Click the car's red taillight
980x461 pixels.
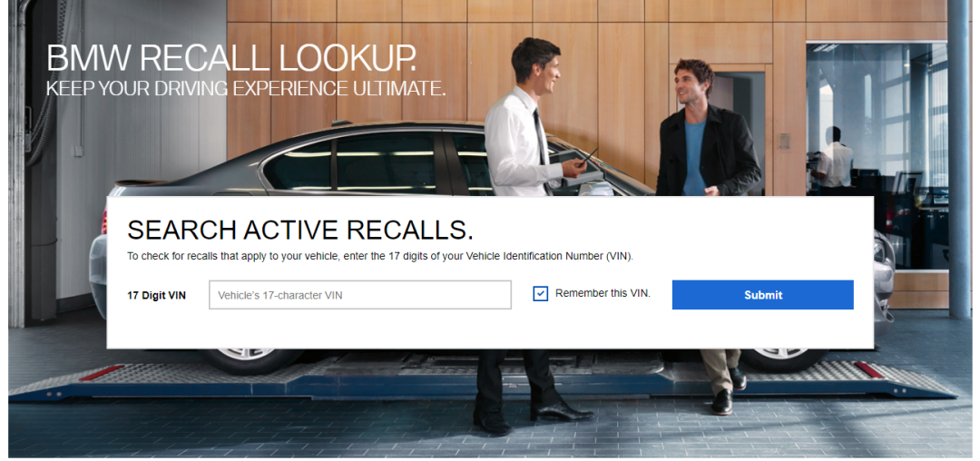coord(104,221)
